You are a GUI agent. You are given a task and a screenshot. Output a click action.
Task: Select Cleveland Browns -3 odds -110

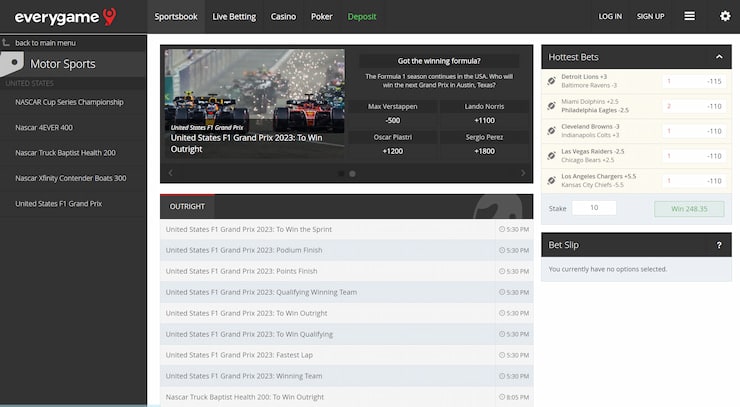point(694,131)
